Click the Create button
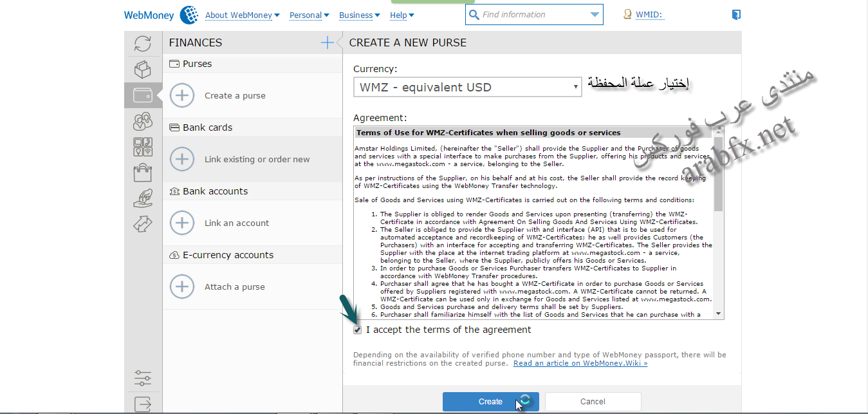868x414 pixels. pos(491,402)
